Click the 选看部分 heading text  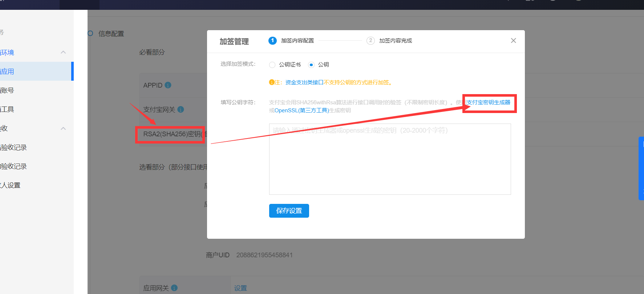tap(173, 167)
